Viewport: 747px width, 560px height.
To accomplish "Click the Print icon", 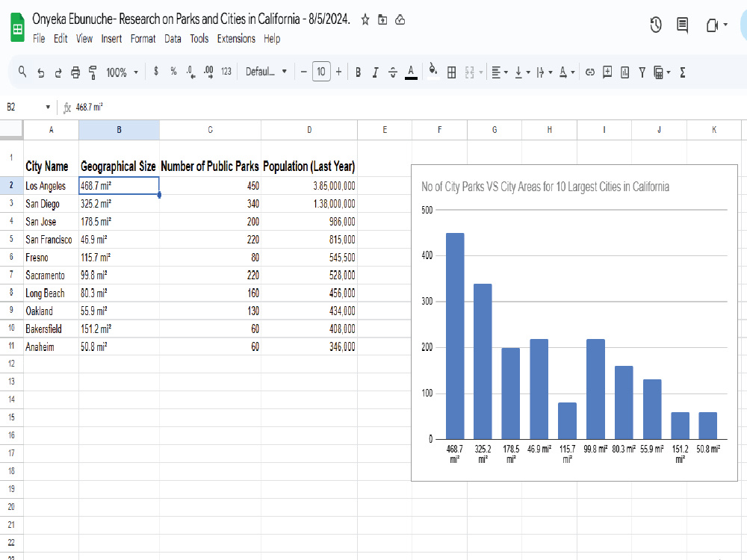I will click(75, 72).
